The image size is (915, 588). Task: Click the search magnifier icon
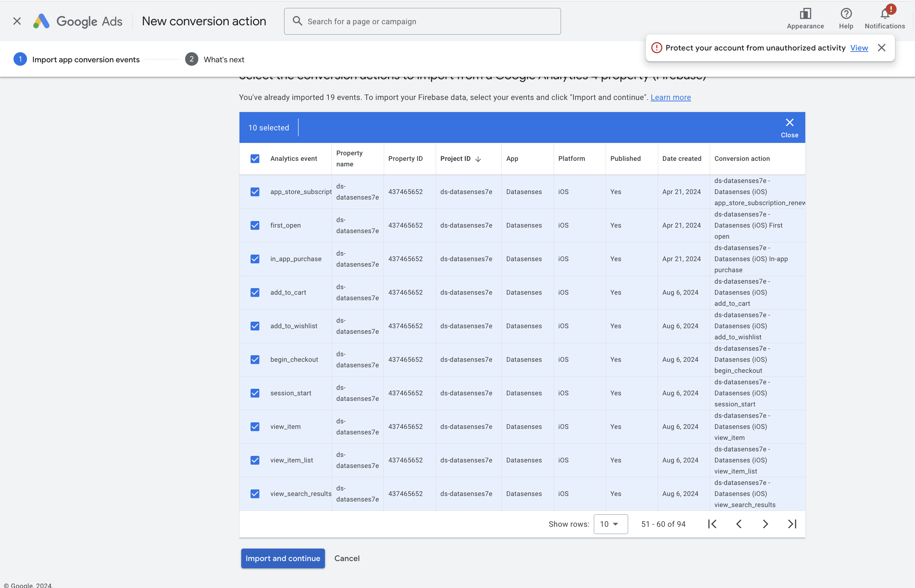coord(297,21)
